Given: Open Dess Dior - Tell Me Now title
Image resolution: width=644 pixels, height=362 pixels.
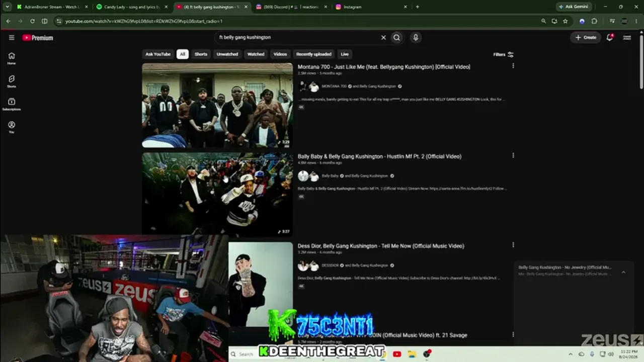Looking at the screenshot, I should [x=381, y=246].
